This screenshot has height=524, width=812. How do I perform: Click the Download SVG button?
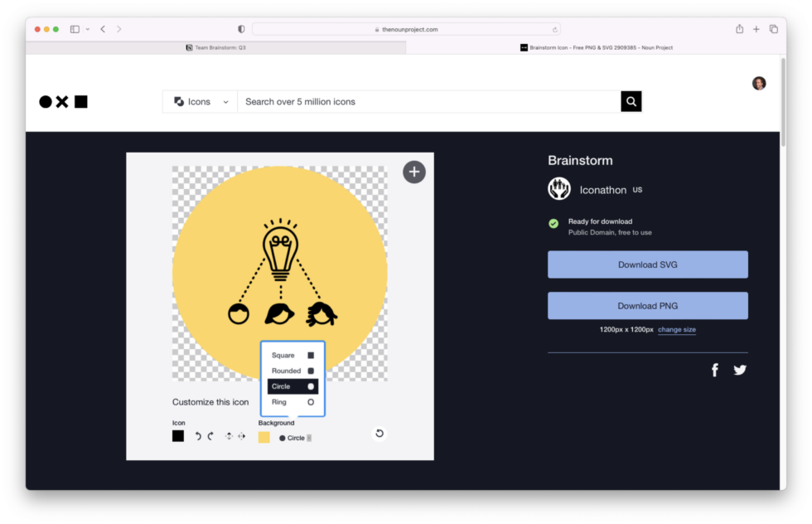tap(647, 264)
